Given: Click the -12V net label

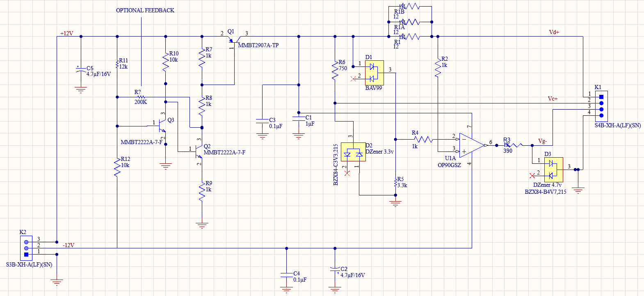Looking at the screenshot, I should click(69, 245).
